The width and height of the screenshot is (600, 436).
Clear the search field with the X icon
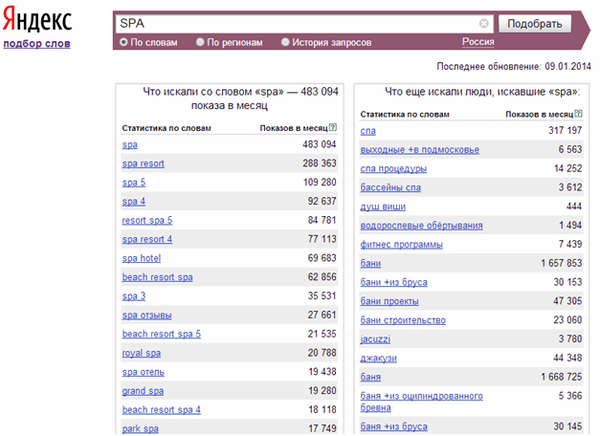point(484,24)
